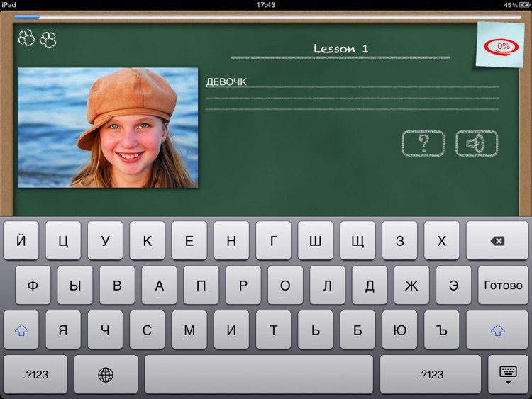Tap the Б key
532x399 pixels.
[358, 330]
